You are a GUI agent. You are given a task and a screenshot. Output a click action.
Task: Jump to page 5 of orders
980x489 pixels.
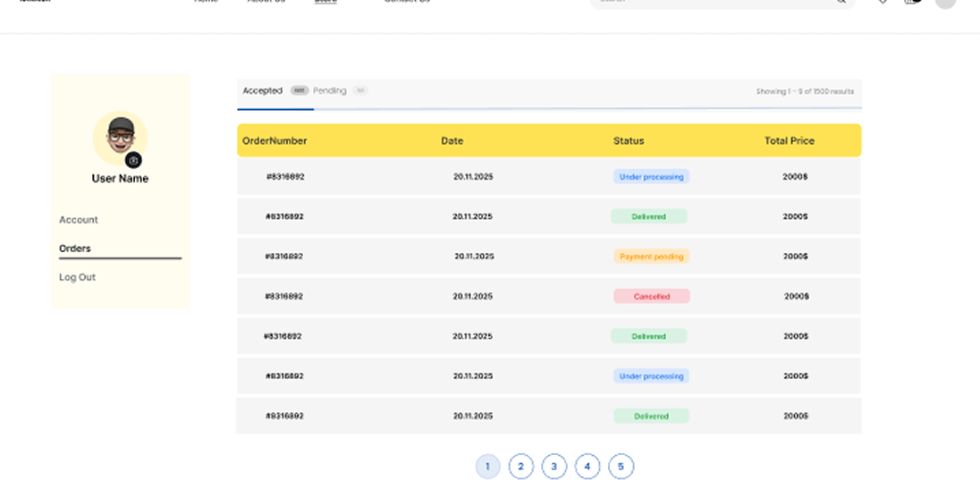621,467
